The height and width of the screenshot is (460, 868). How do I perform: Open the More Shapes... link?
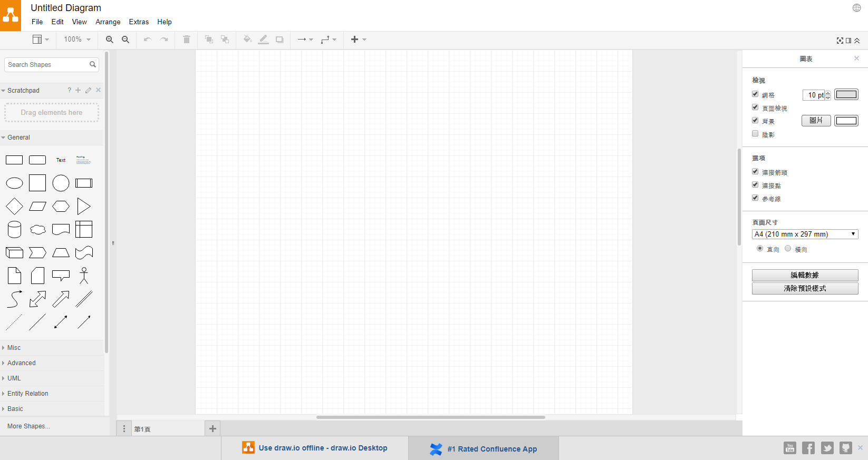click(x=28, y=426)
